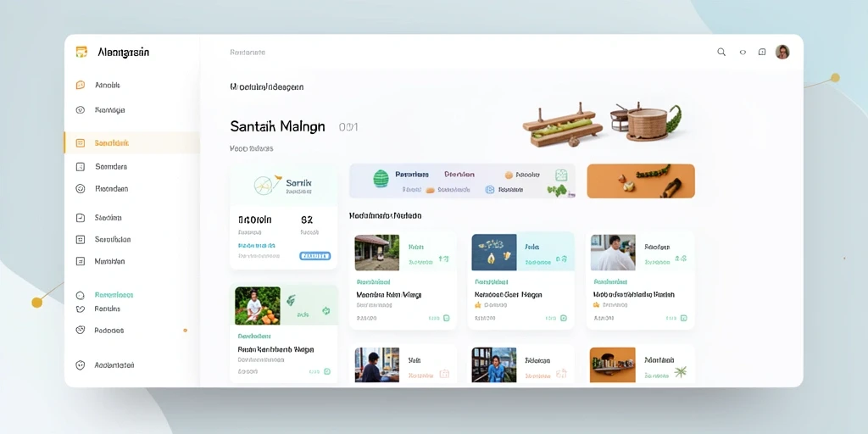The width and height of the screenshot is (868, 434).
Task: Click the shield icon at sidebar bottom
Action: [81, 365]
